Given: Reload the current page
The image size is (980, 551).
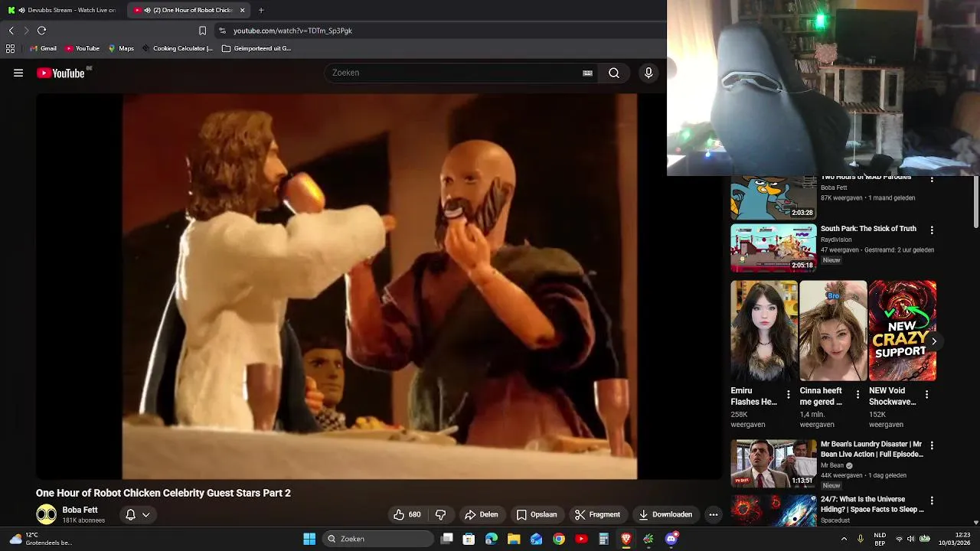Looking at the screenshot, I should tap(42, 31).
